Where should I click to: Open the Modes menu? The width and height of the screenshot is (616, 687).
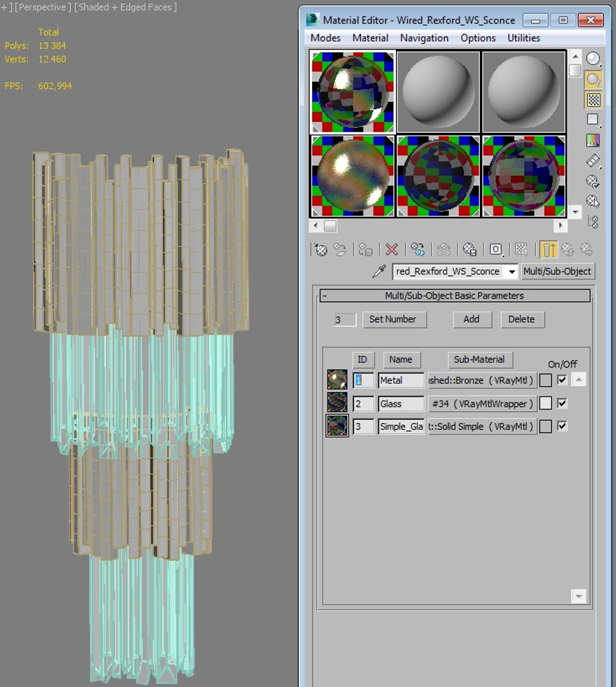point(325,38)
